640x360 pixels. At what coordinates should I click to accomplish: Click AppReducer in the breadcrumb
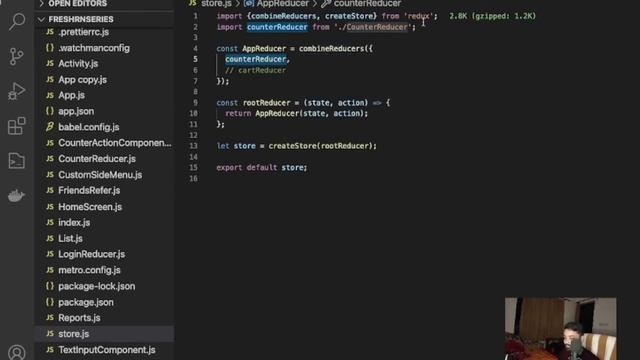click(282, 4)
